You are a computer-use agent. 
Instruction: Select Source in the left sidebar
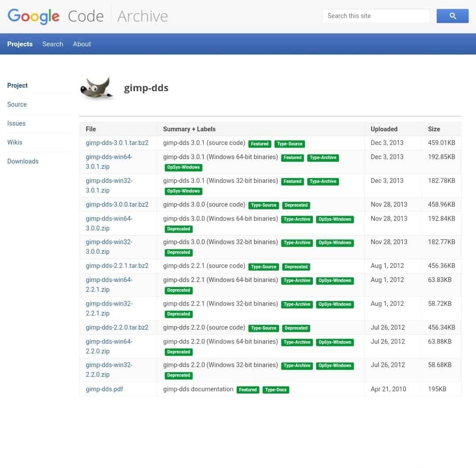[x=17, y=104]
